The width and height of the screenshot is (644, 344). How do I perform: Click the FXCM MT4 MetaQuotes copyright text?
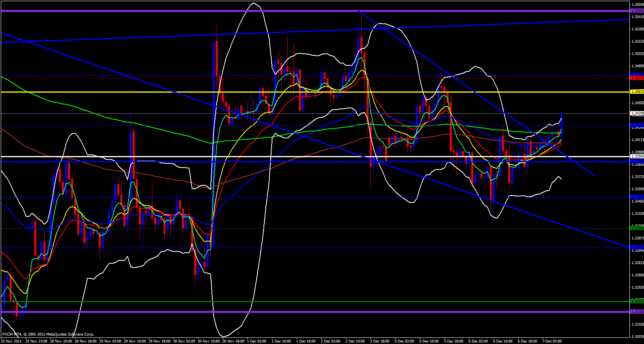point(48,334)
